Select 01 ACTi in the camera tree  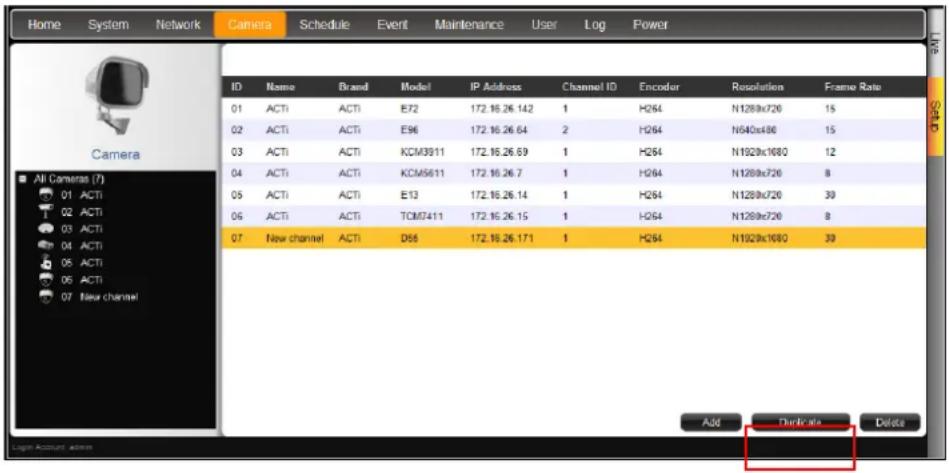click(81, 195)
